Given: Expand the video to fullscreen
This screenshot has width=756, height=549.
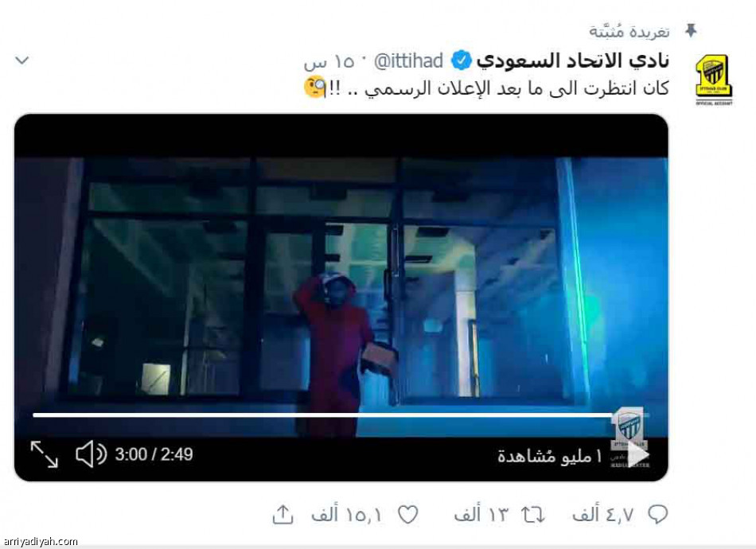Looking at the screenshot, I should [x=44, y=454].
